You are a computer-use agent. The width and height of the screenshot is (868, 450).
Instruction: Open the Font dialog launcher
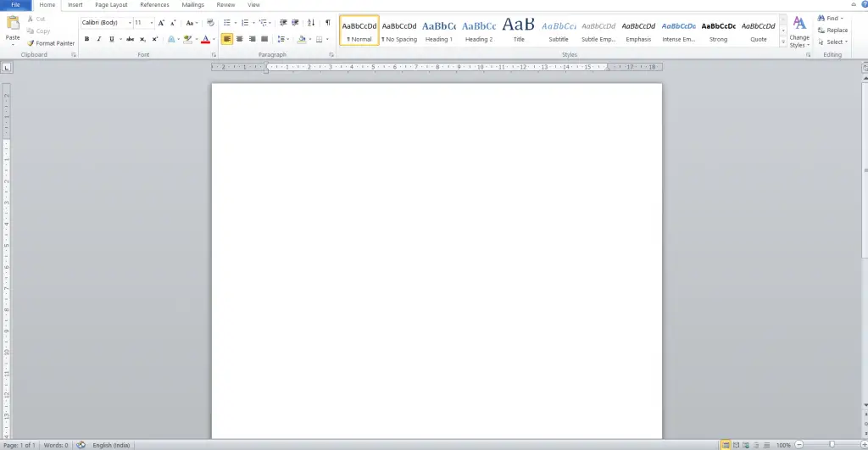pos(214,55)
